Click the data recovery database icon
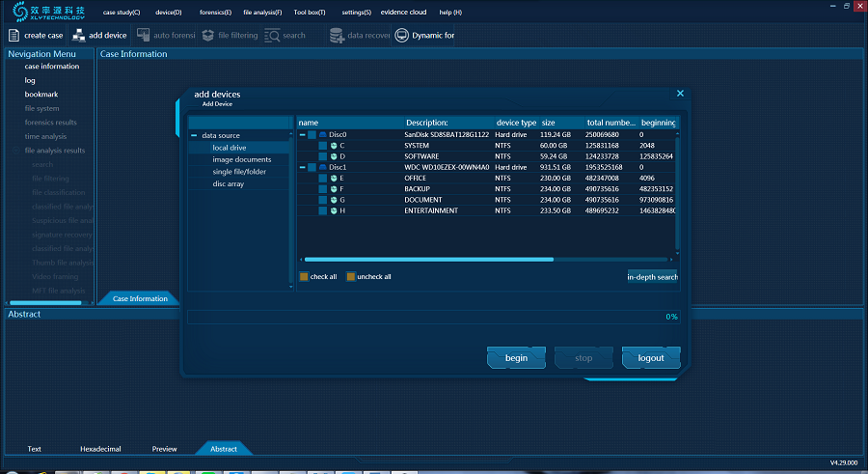Image resolution: width=868 pixels, height=474 pixels. (337, 36)
